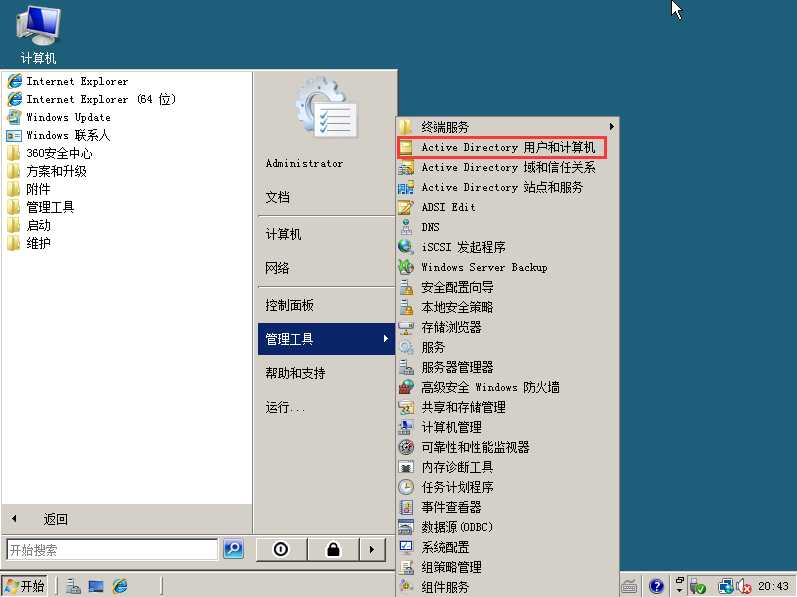The height and width of the screenshot is (597, 797).
Task: Click the 计算机管理 icon
Action: click(406, 427)
